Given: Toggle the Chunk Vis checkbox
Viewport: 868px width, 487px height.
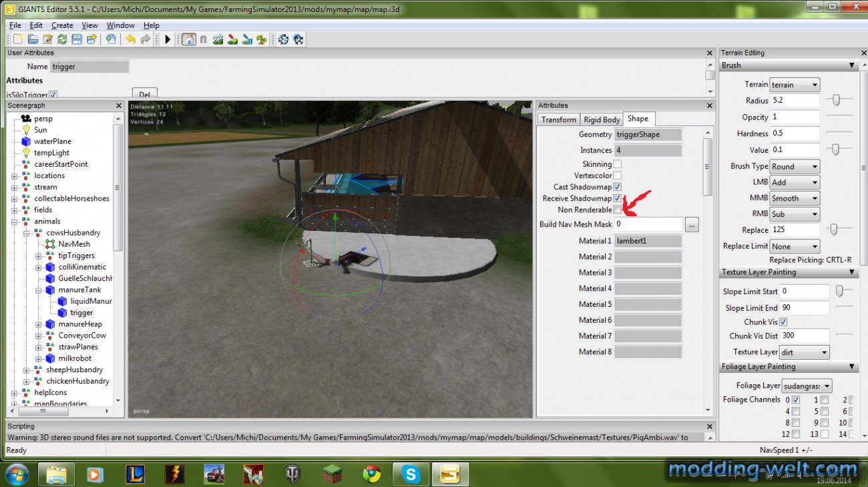Looking at the screenshot, I should (784, 322).
